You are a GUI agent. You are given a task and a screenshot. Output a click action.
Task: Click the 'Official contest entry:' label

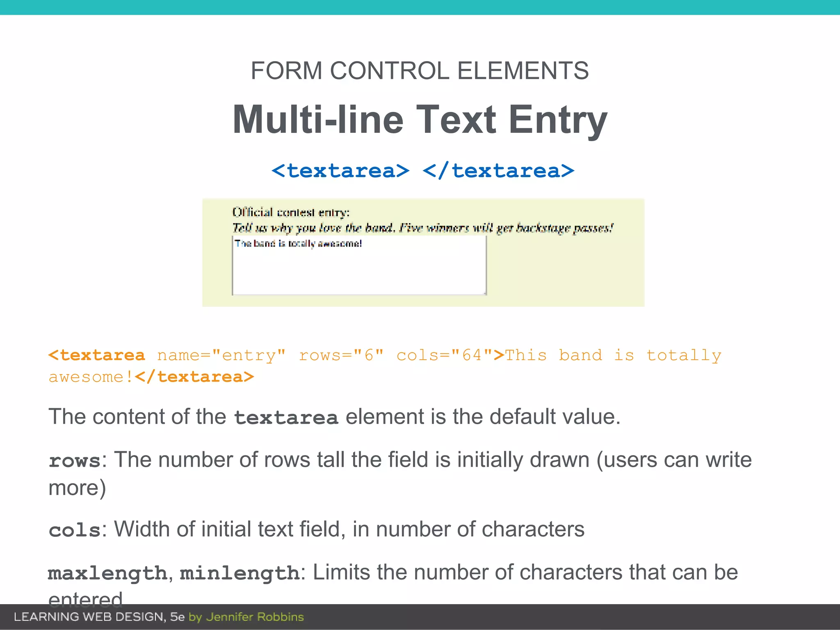(291, 212)
